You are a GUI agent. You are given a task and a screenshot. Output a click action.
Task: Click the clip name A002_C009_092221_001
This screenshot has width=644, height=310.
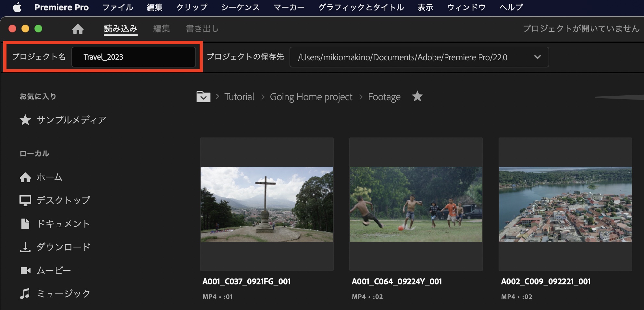coord(546,281)
